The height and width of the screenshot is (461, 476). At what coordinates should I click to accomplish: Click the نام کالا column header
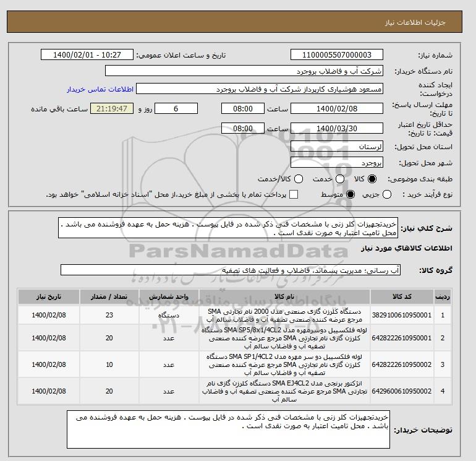[284, 297]
